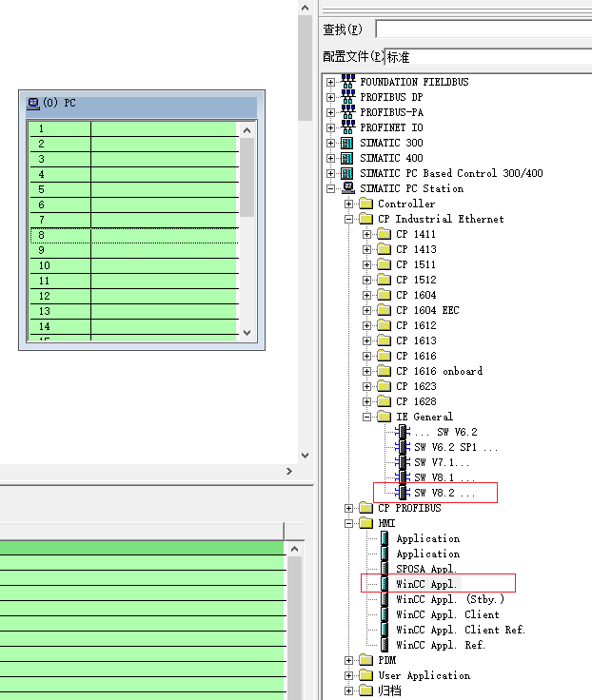This screenshot has width=592, height=700.
Task: Click the search text input field
Action: tap(483, 29)
